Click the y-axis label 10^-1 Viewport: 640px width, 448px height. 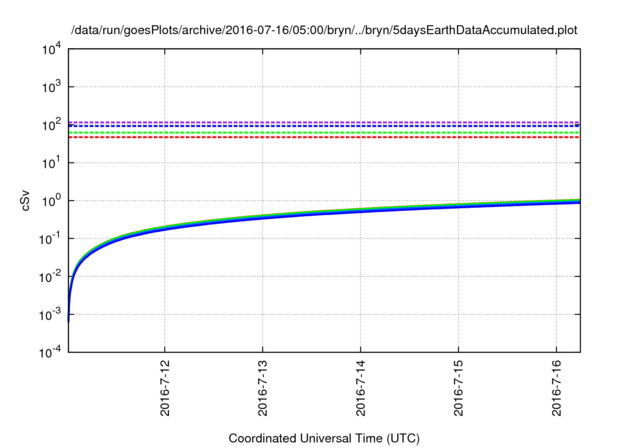50,239
